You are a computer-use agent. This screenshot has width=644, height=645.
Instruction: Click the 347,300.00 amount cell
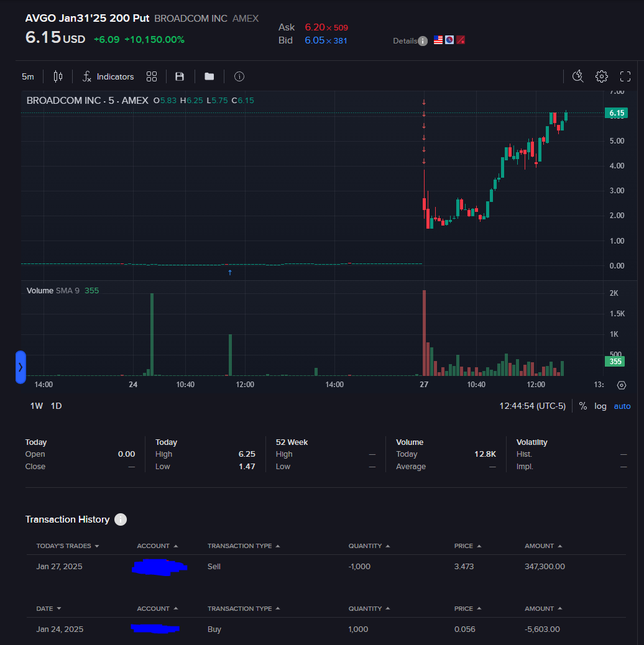545,567
